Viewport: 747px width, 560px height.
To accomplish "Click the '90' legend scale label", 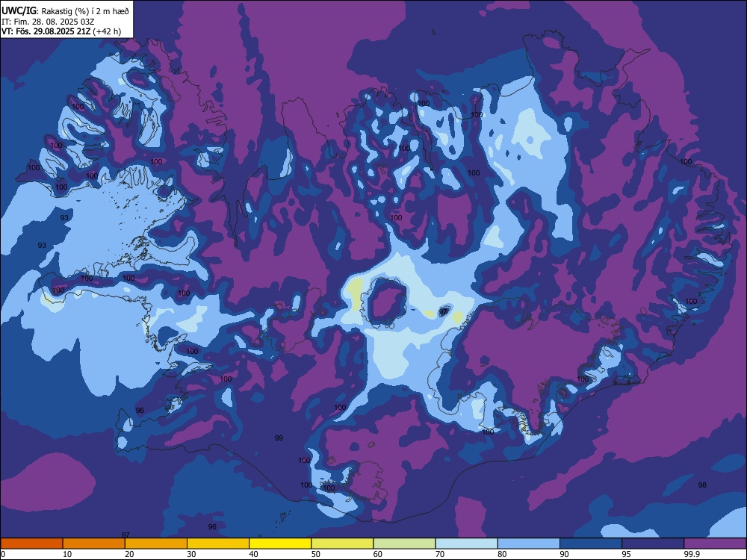I will 565,554.
